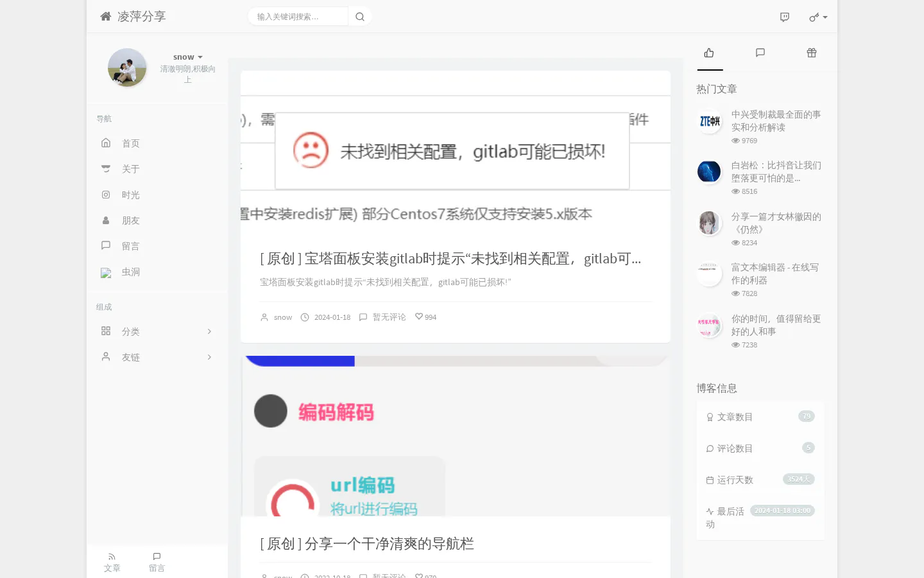Open article 中兴受制裁最全面的事实和分析解读
Viewport: 924px width, 578px height.
click(x=776, y=121)
